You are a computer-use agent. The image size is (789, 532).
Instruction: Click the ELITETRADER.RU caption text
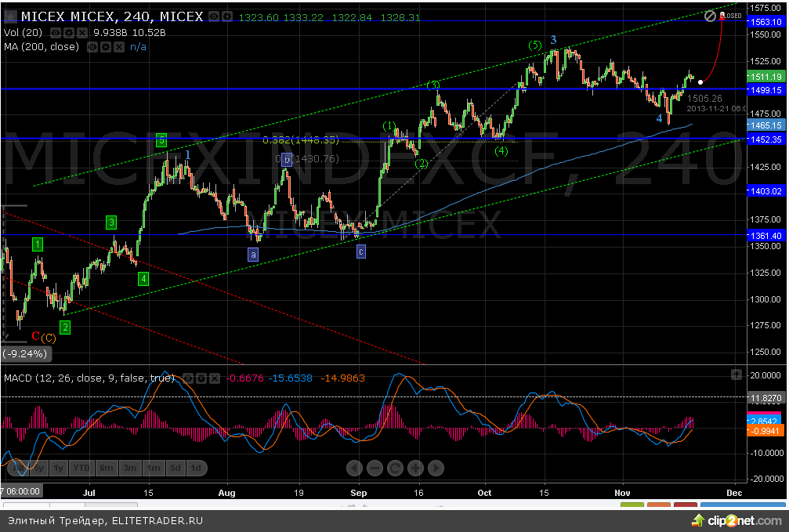coord(157,521)
